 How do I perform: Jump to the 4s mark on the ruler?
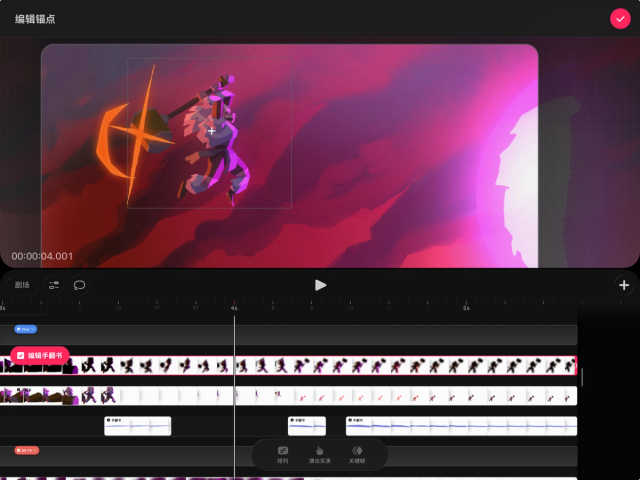[234, 307]
